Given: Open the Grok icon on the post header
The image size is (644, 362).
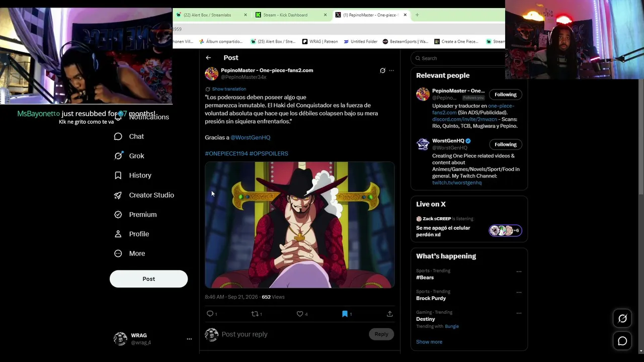Looking at the screenshot, I should point(382,70).
